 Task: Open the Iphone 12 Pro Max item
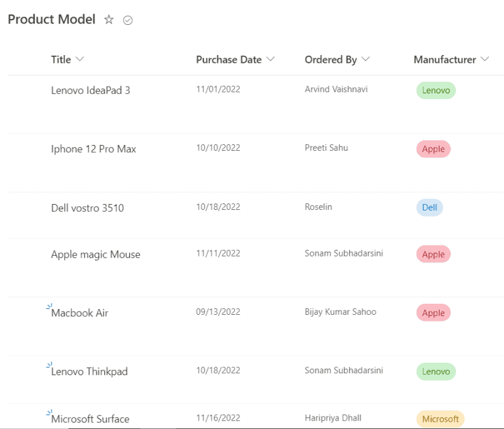point(94,149)
